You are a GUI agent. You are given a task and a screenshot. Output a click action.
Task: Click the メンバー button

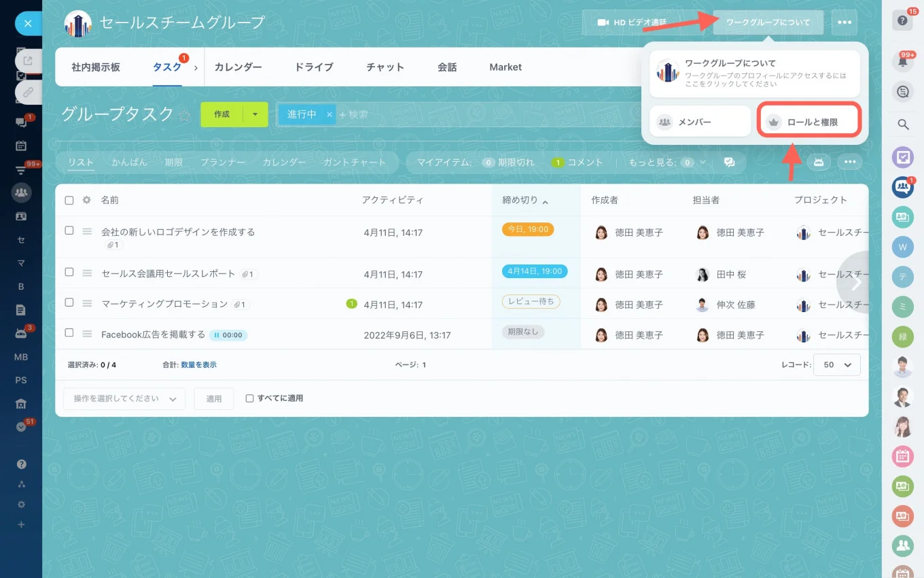point(700,122)
